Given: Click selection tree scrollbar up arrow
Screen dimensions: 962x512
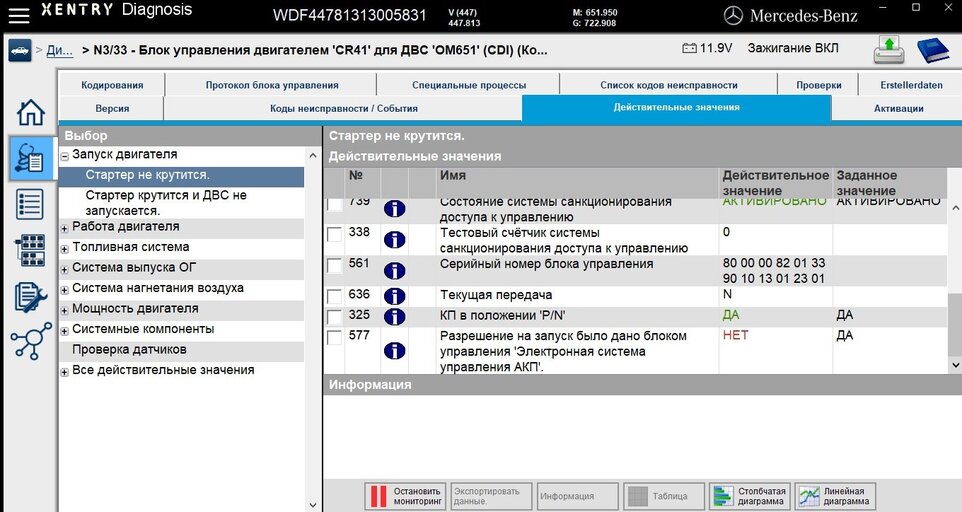Looking at the screenshot, I should click(313, 156).
